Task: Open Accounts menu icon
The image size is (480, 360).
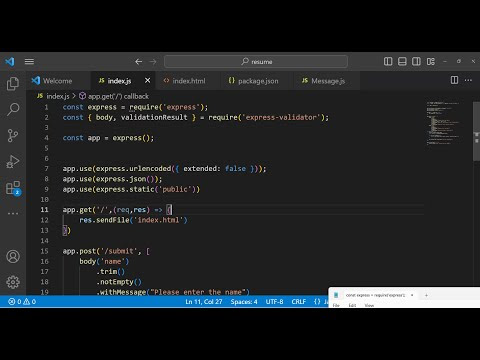Action: (13, 256)
